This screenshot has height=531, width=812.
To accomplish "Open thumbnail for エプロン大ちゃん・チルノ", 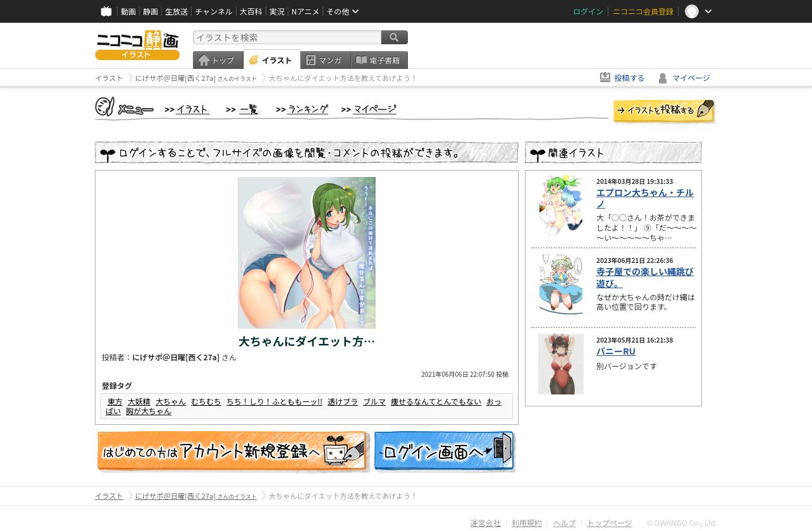I will 561,205.
